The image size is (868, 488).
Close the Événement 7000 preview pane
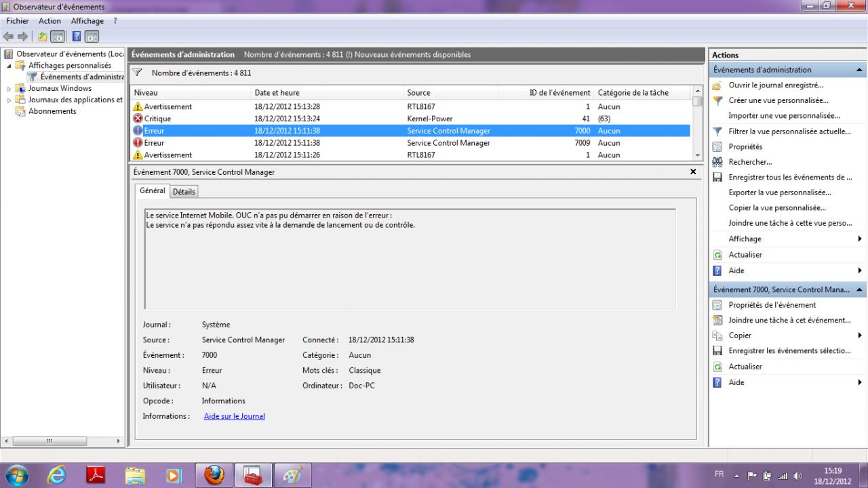click(693, 171)
